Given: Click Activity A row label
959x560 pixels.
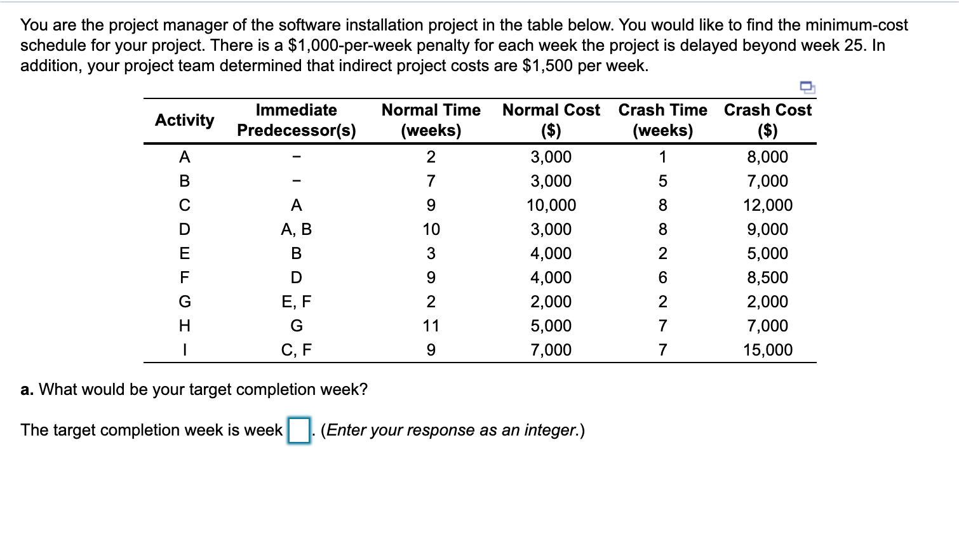Looking at the screenshot, I should (x=184, y=157).
